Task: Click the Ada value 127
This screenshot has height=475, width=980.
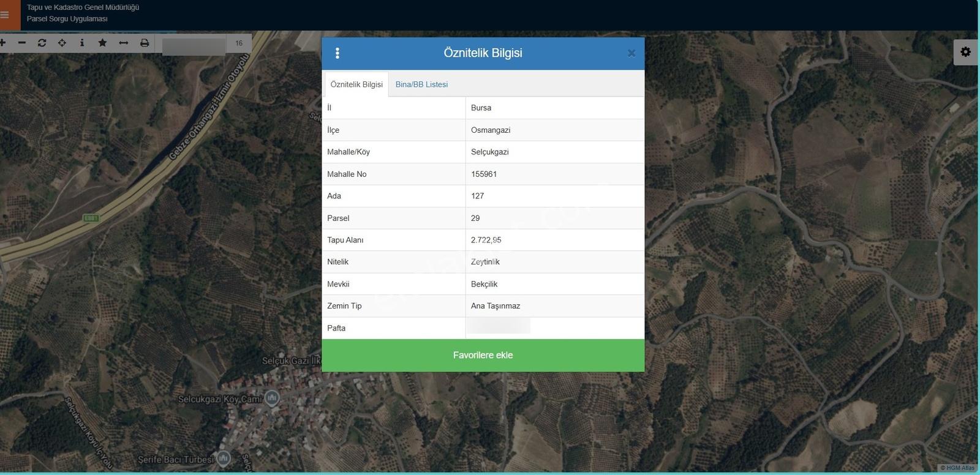Action: pos(477,196)
